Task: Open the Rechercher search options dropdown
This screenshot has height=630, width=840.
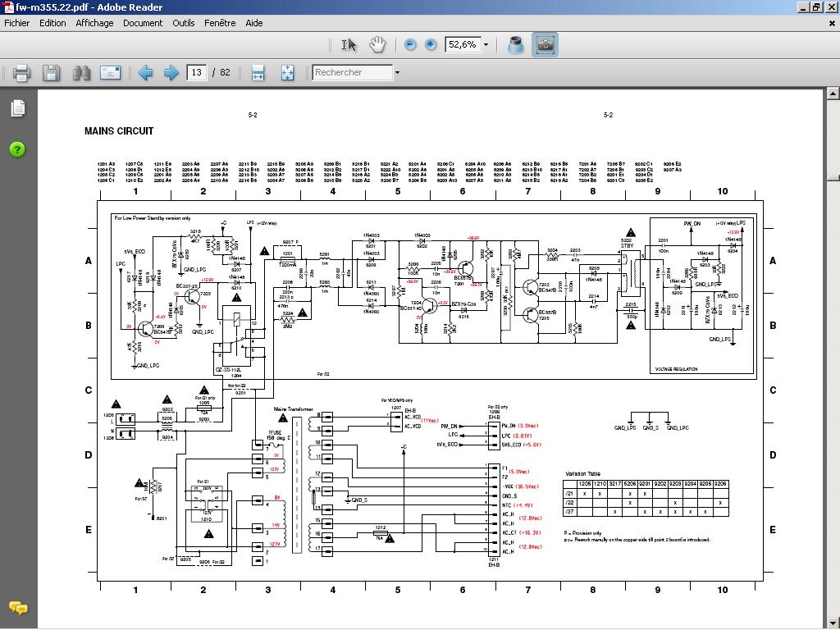Action: pyautogui.click(x=397, y=72)
